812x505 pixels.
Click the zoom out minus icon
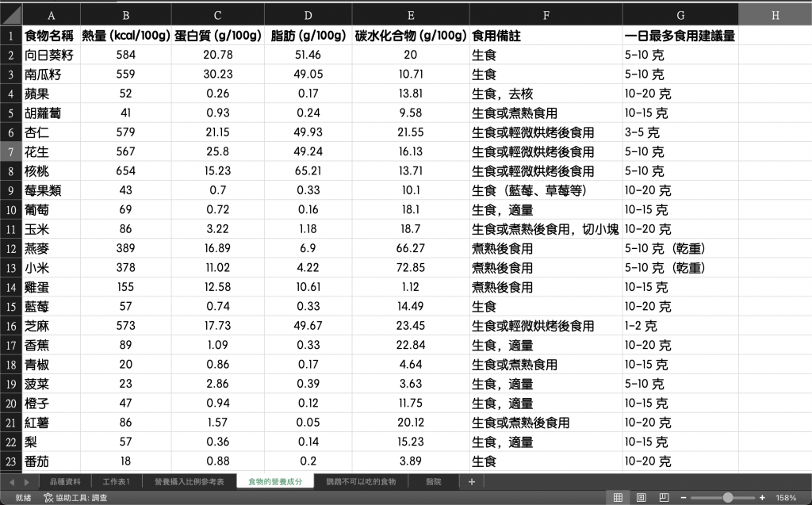(684, 498)
